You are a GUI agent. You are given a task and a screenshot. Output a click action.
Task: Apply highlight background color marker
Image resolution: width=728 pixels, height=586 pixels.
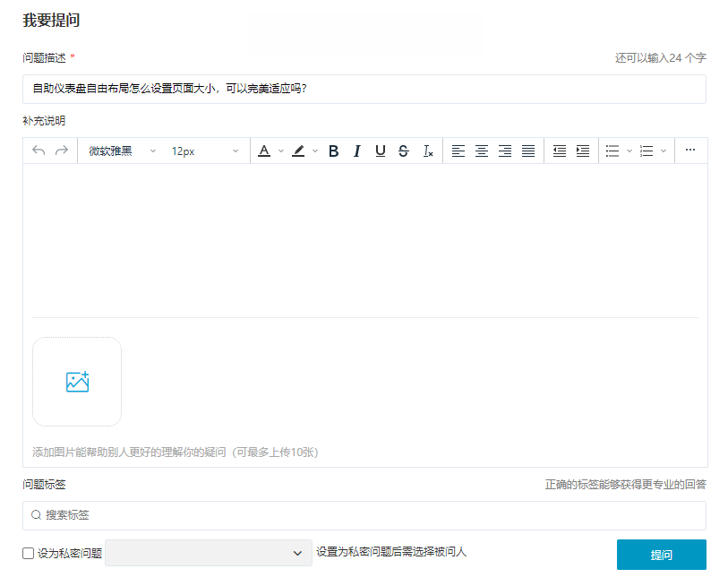point(298,151)
